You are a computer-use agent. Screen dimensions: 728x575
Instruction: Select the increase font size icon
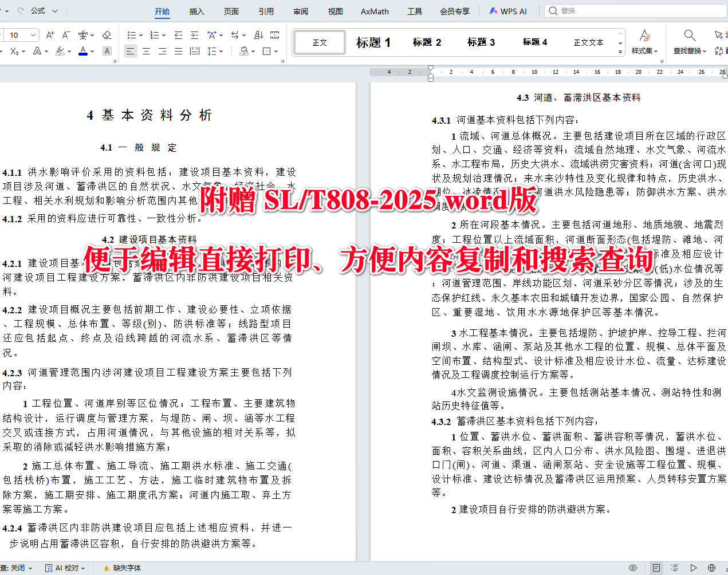pyautogui.click(x=50, y=34)
